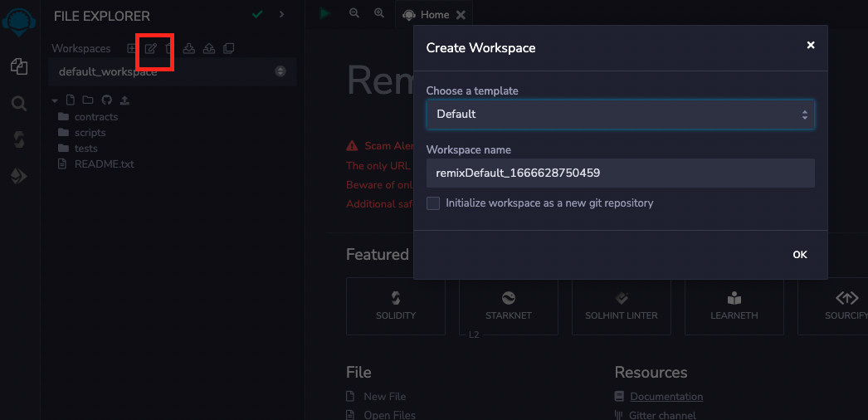
Task: Restore workspaces upload icon
Action: point(208,48)
